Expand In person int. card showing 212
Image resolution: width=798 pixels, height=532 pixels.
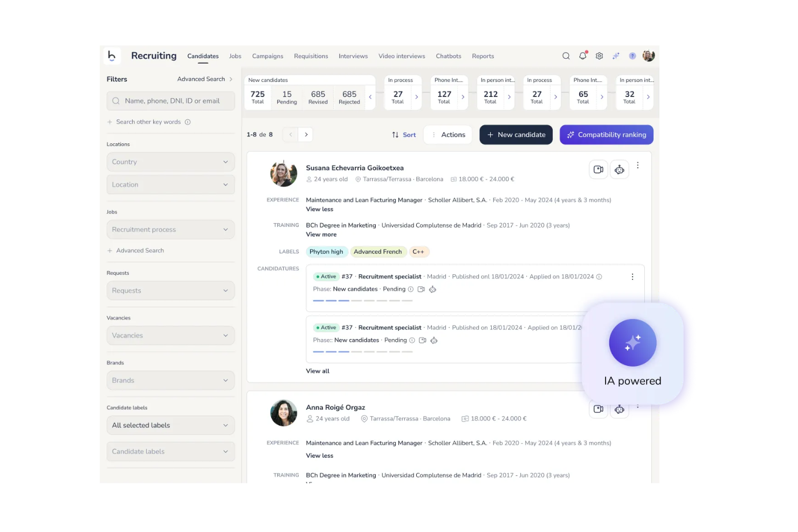(509, 97)
